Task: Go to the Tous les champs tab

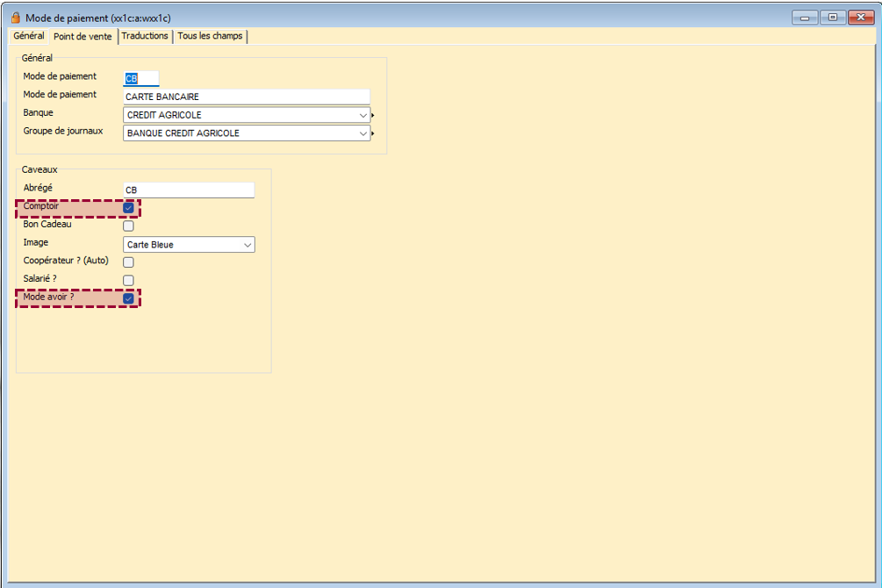Action: coord(211,36)
